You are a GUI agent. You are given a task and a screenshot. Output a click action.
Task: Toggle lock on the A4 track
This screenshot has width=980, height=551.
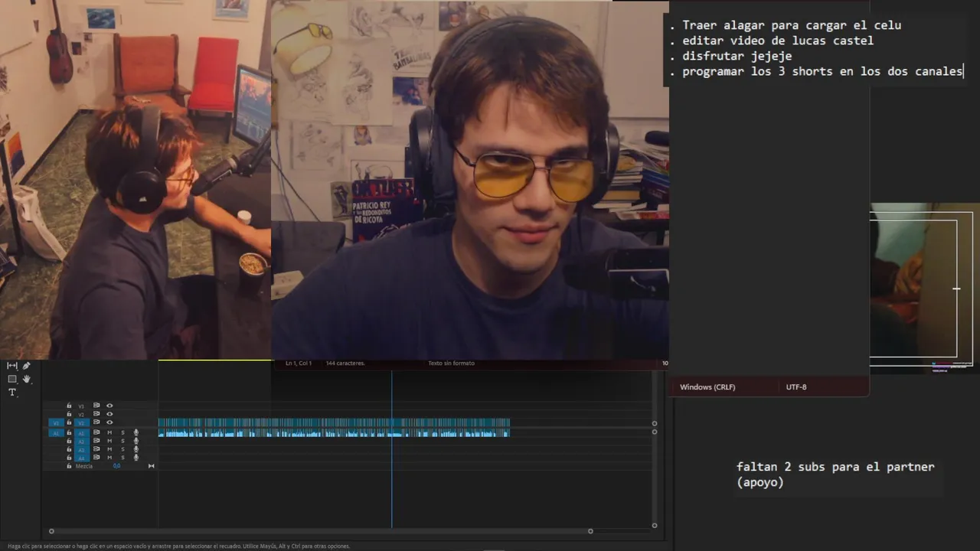tap(69, 457)
